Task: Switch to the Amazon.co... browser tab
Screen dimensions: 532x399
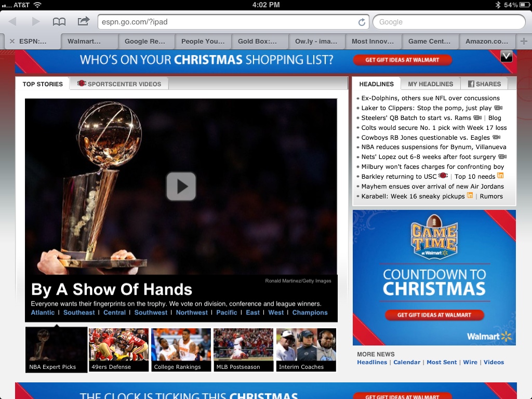Action: pos(487,42)
